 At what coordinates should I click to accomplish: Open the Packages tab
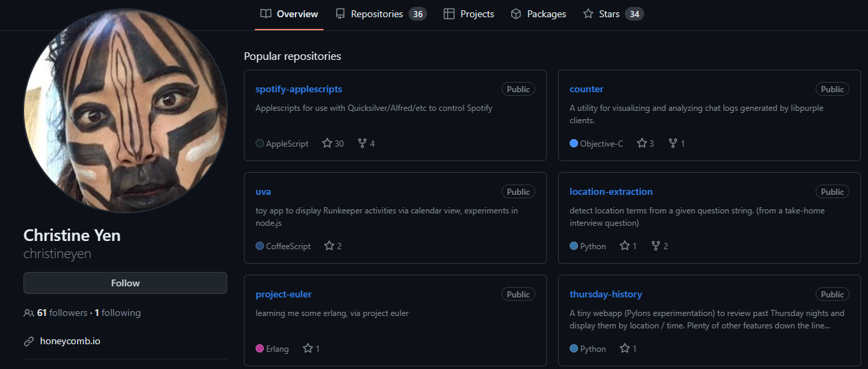click(x=538, y=14)
